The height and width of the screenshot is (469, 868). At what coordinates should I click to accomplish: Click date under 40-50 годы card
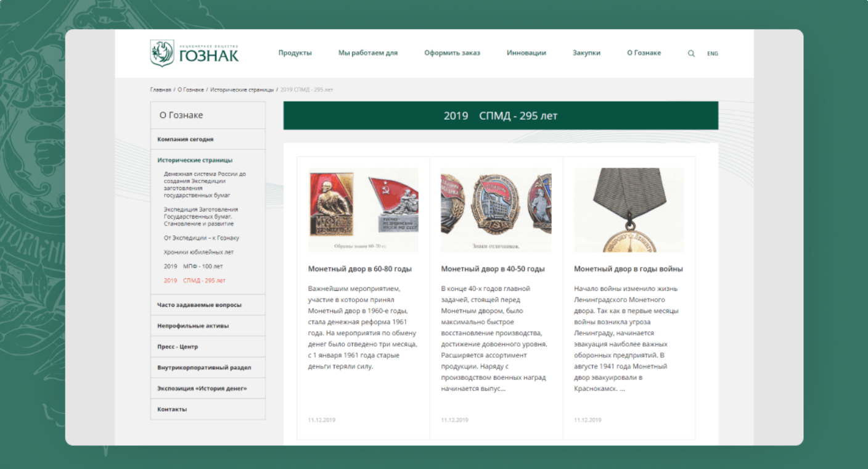454,420
